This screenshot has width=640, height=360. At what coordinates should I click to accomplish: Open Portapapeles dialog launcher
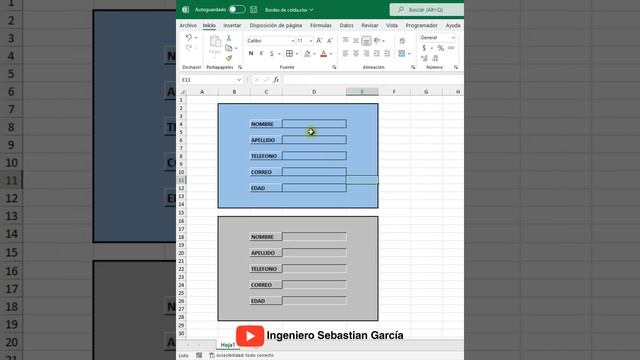pos(240,67)
